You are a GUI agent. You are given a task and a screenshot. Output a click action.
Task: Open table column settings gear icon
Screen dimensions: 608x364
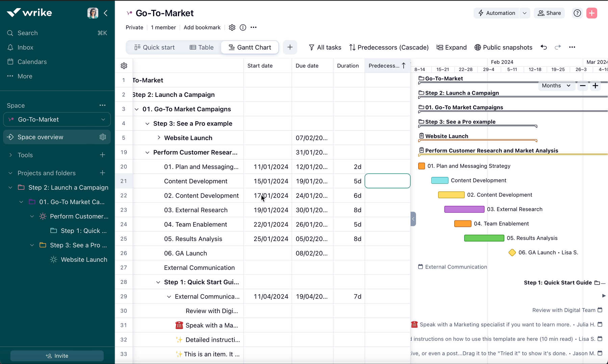[124, 66]
